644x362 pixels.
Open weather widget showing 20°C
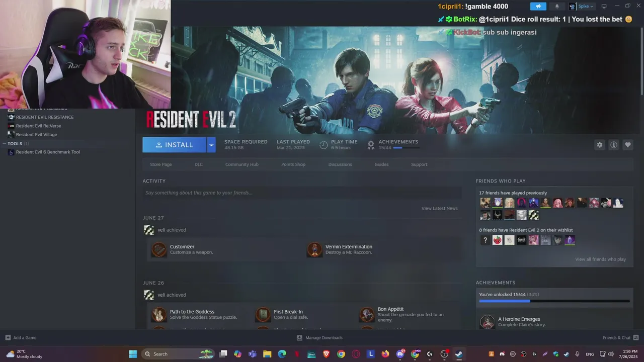point(24,354)
